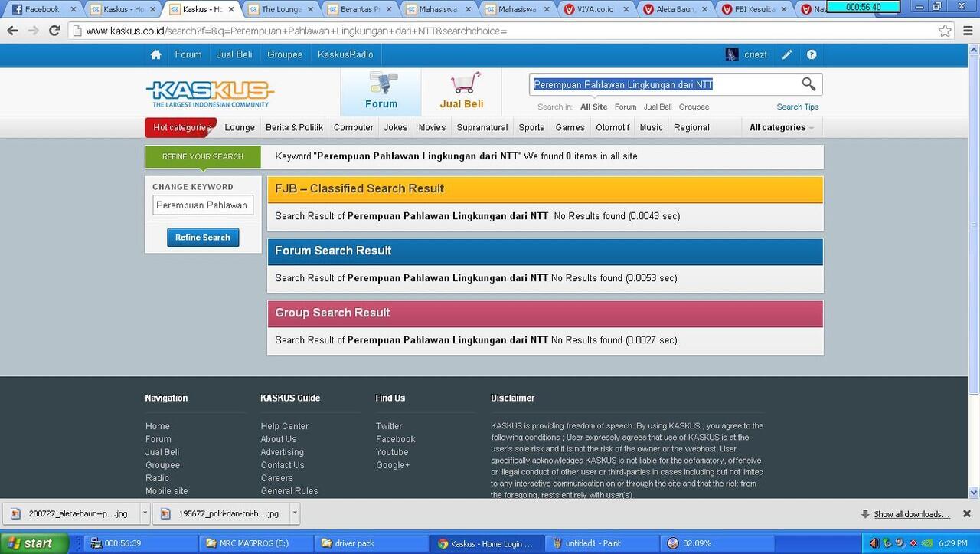Image resolution: width=980 pixels, height=554 pixels.
Task: Click the main Kaskus search box
Action: tap(665, 84)
